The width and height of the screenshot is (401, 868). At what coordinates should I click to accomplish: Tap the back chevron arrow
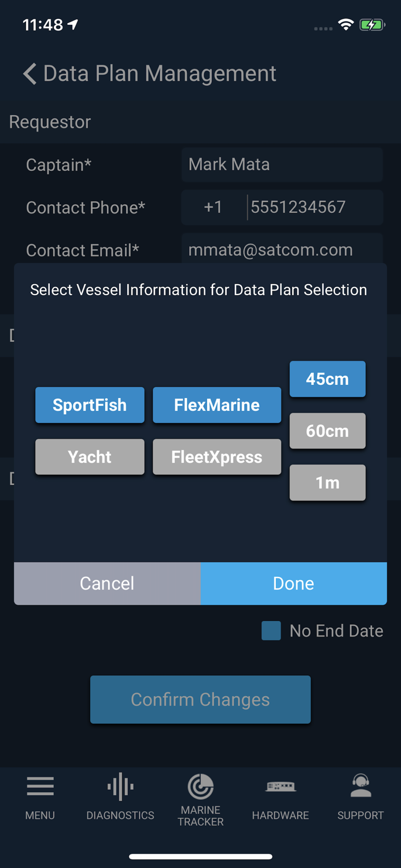(x=30, y=74)
